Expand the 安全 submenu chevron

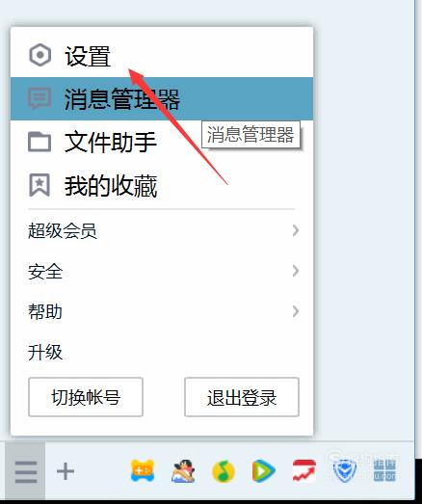[x=296, y=271]
